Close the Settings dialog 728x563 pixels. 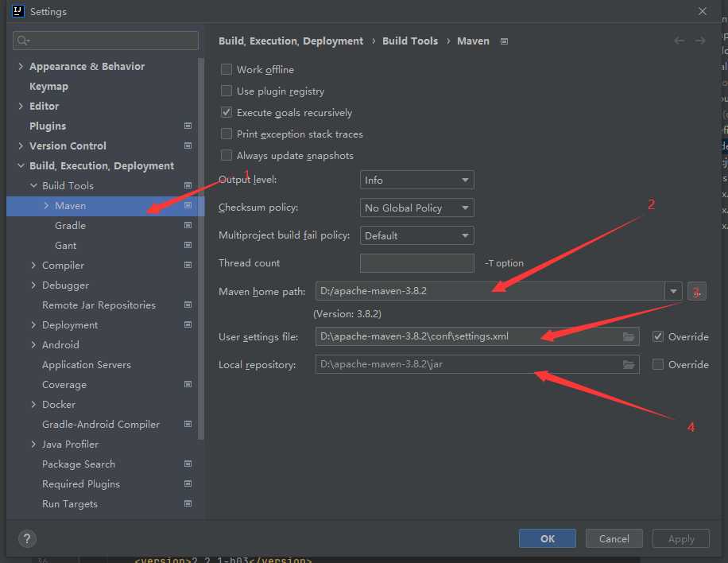(x=703, y=11)
